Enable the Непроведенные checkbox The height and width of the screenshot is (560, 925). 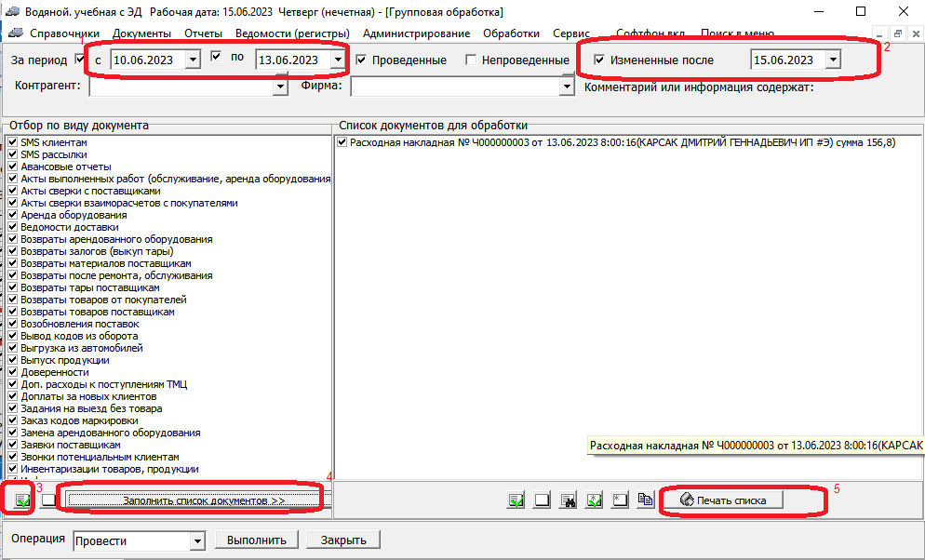point(472,60)
